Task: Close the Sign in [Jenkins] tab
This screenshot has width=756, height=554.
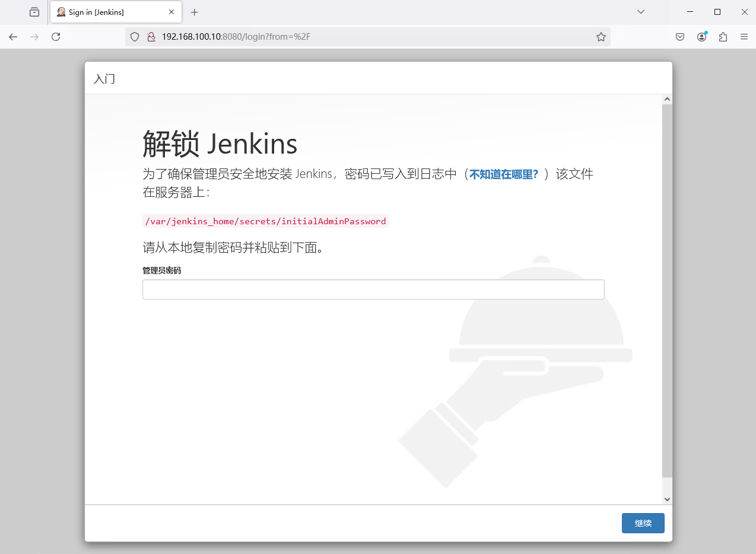Action: [x=171, y=12]
